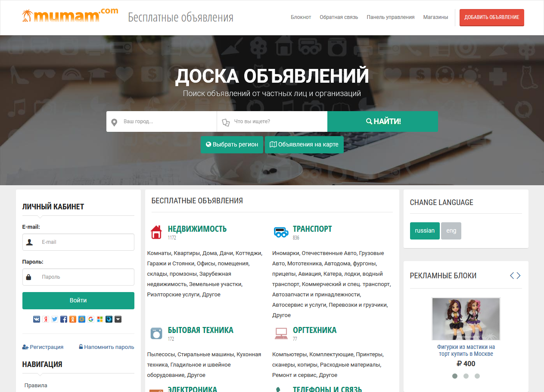Go to next ad block with right chevron
The image size is (544, 392).
point(519,276)
